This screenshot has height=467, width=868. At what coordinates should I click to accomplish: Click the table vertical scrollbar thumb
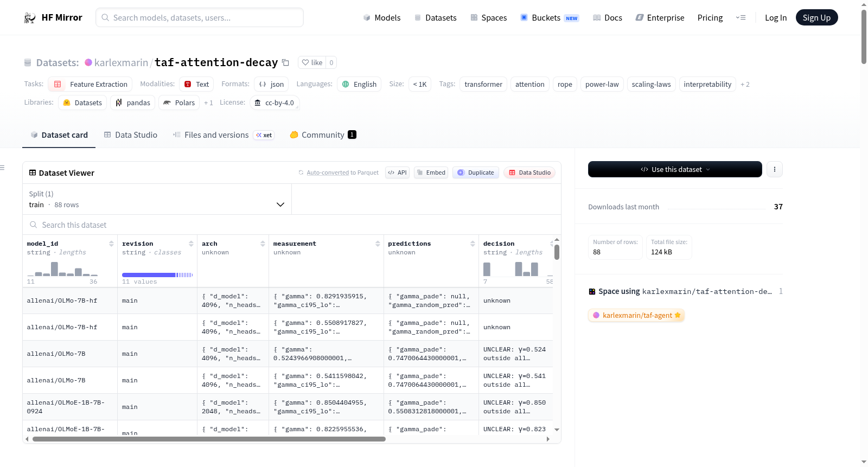557,252
